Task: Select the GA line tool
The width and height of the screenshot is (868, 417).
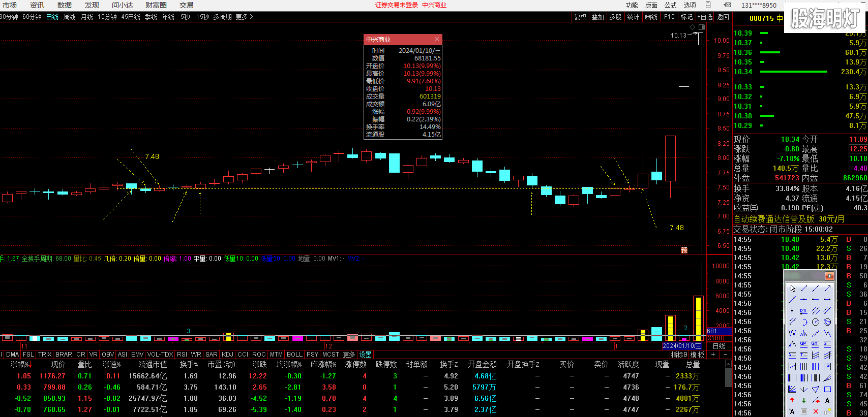Action: 816,344
